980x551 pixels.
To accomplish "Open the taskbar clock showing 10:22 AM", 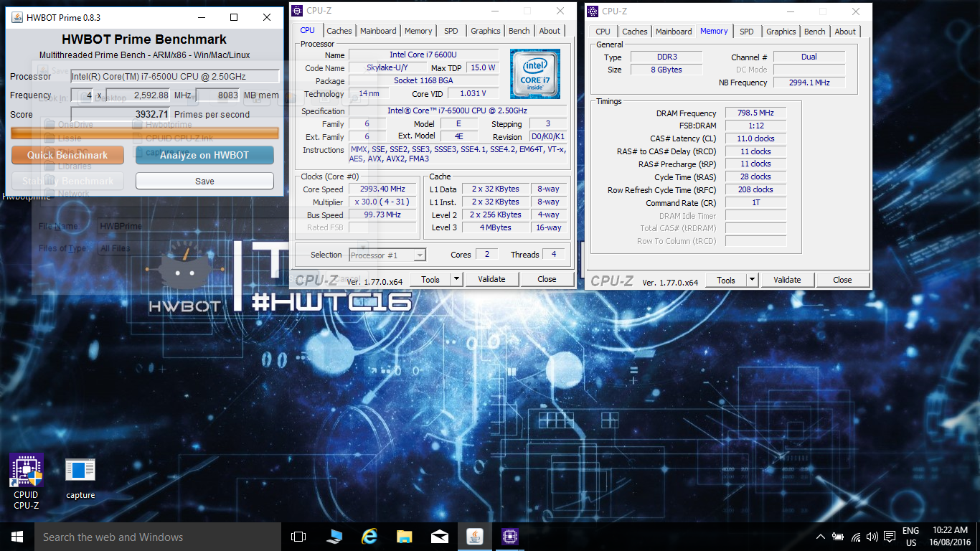I will tap(951, 537).
